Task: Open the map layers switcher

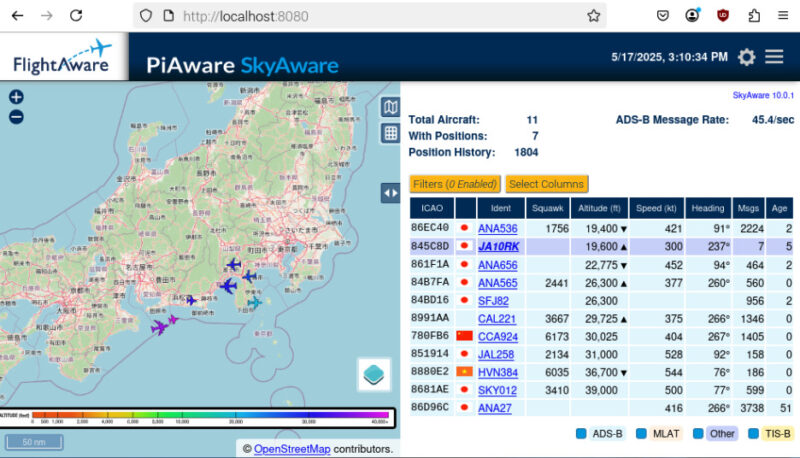Action: pos(374,375)
